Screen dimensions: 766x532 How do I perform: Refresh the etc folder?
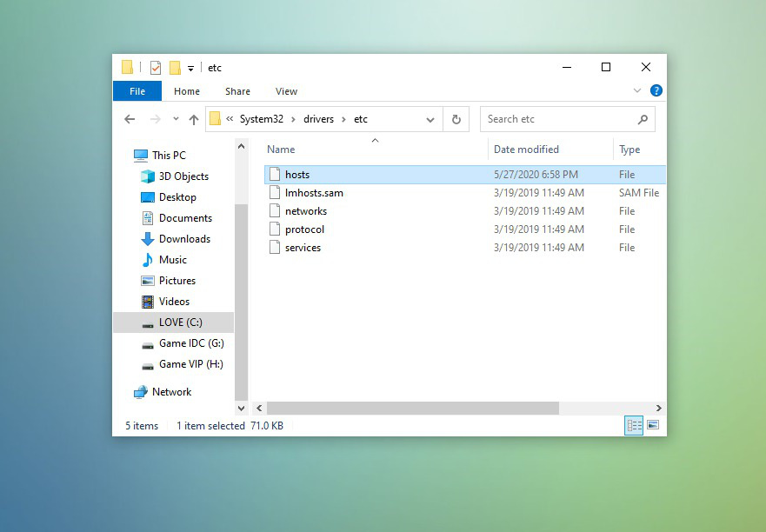[x=456, y=119]
